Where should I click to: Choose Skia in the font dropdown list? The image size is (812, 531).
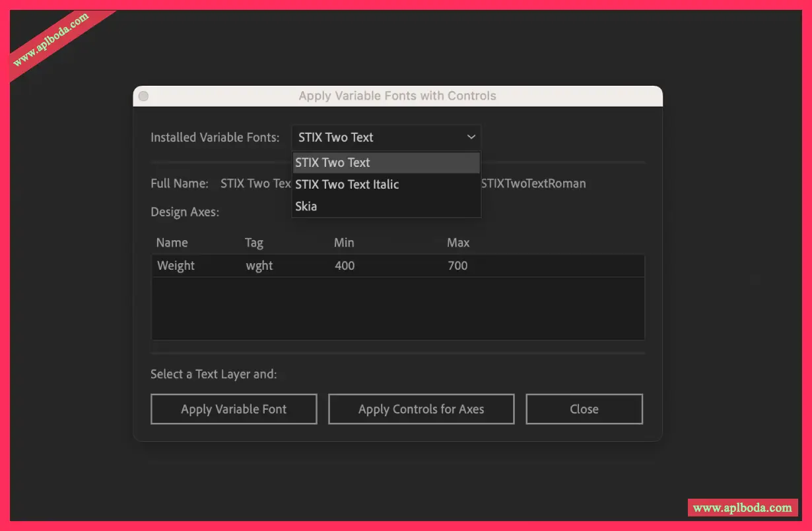coord(306,206)
